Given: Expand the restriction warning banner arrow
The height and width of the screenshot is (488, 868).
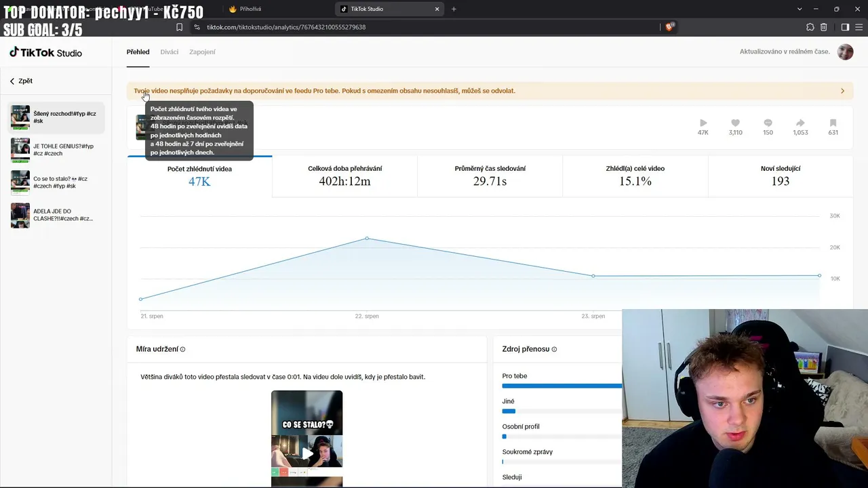Looking at the screenshot, I should 842,91.
